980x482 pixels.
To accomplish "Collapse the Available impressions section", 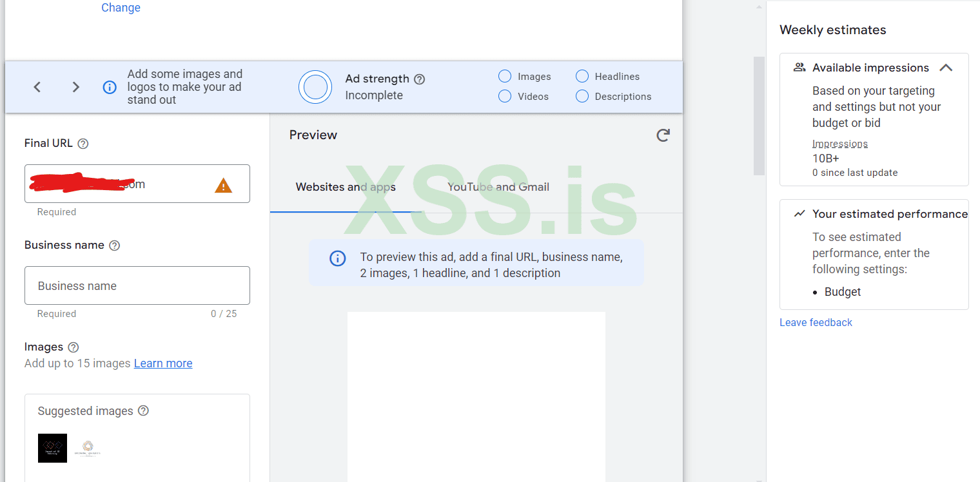I will [x=946, y=68].
